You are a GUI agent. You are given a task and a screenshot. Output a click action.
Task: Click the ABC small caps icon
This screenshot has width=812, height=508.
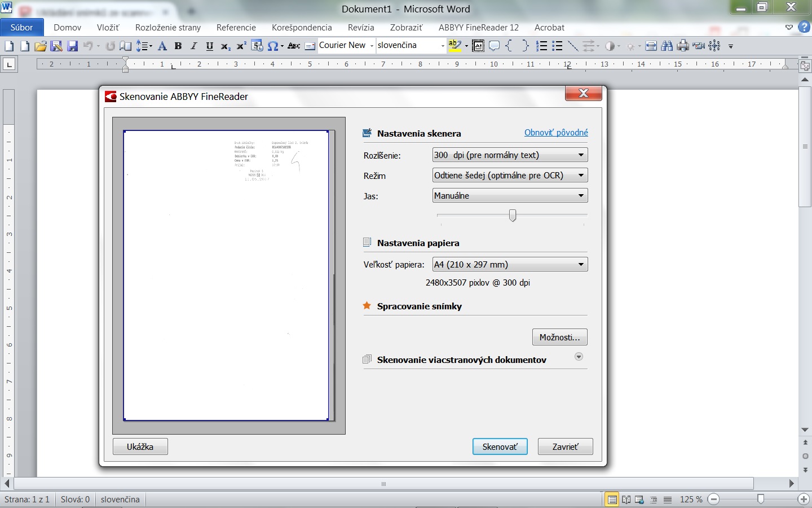point(294,46)
